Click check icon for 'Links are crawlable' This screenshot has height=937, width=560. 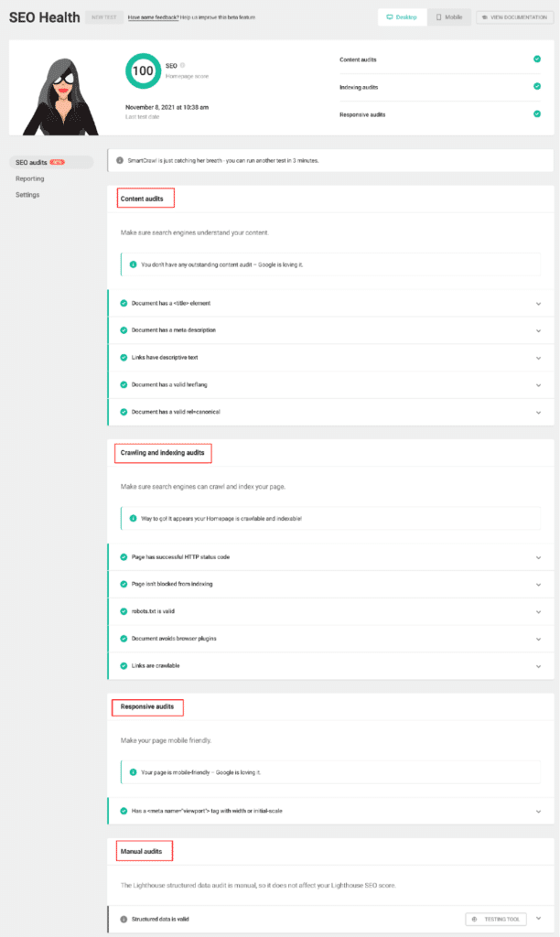point(124,666)
